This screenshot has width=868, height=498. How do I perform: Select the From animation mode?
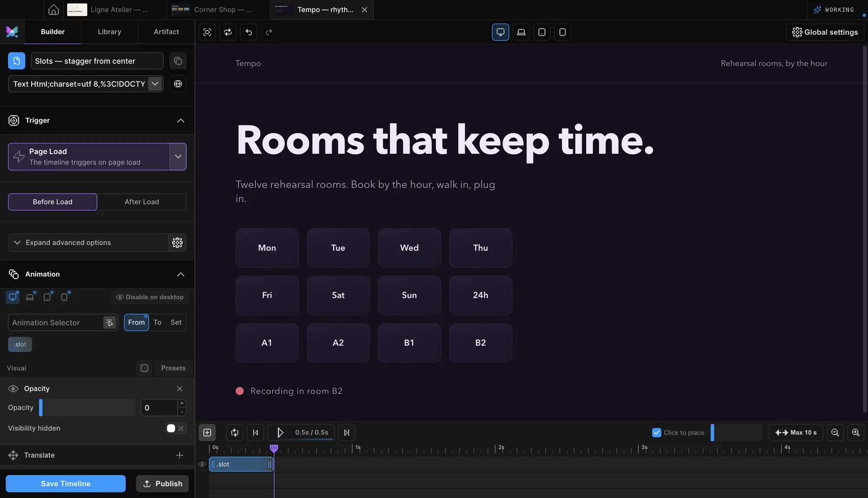point(136,322)
